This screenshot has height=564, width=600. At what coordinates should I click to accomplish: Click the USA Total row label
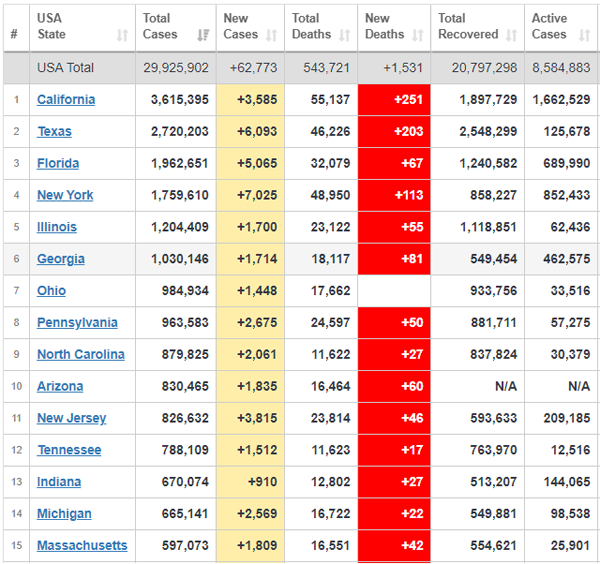coord(65,68)
